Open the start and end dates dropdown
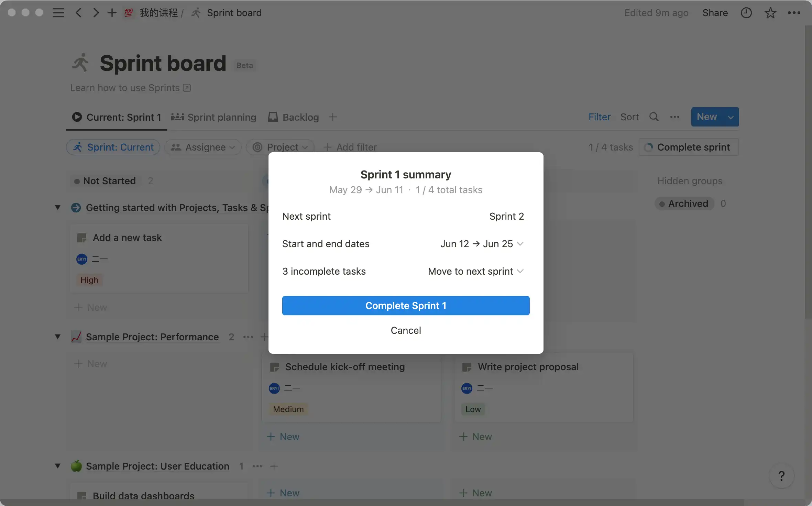The image size is (812, 506). click(482, 244)
